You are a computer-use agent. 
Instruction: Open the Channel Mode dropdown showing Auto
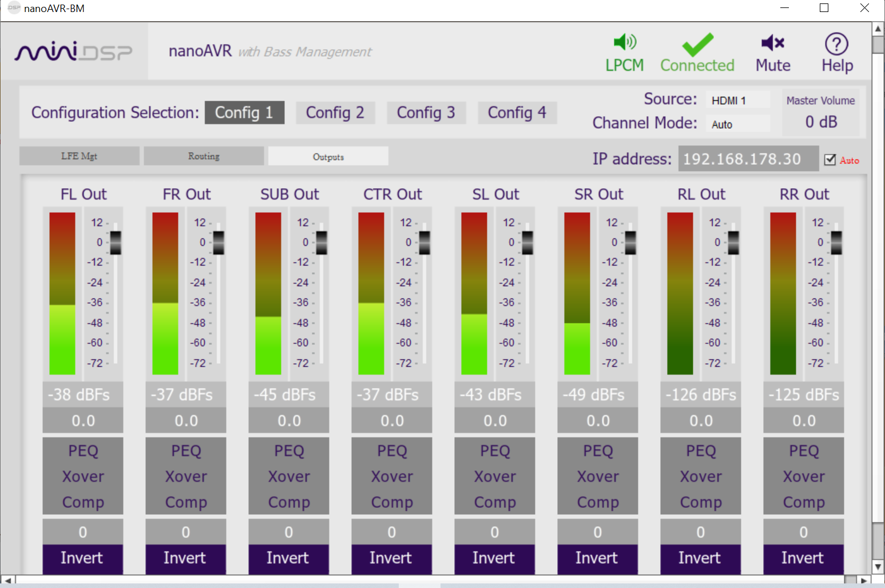(737, 124)
